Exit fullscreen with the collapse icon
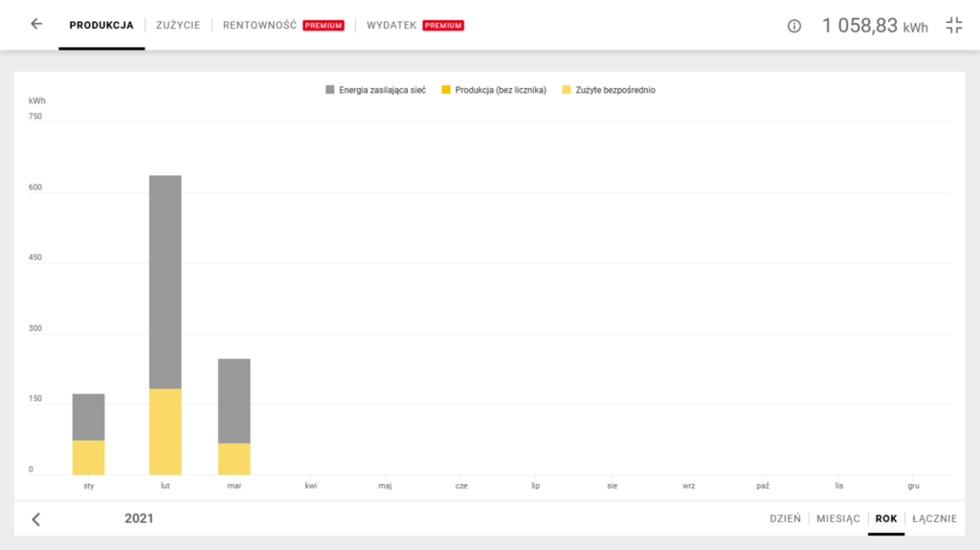Screen dimensions: 980x550 (953, 26)
